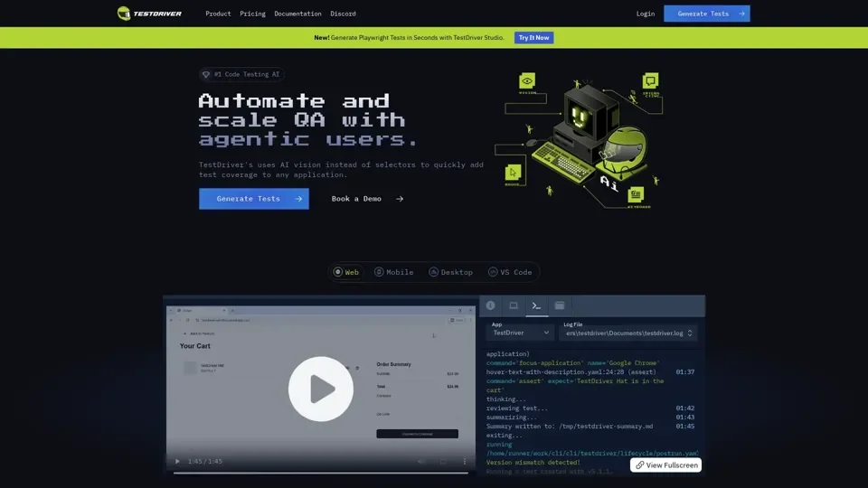Click the TestDriver logo
Viewport: 868px width, 488px height.
(x=149, y=14)
